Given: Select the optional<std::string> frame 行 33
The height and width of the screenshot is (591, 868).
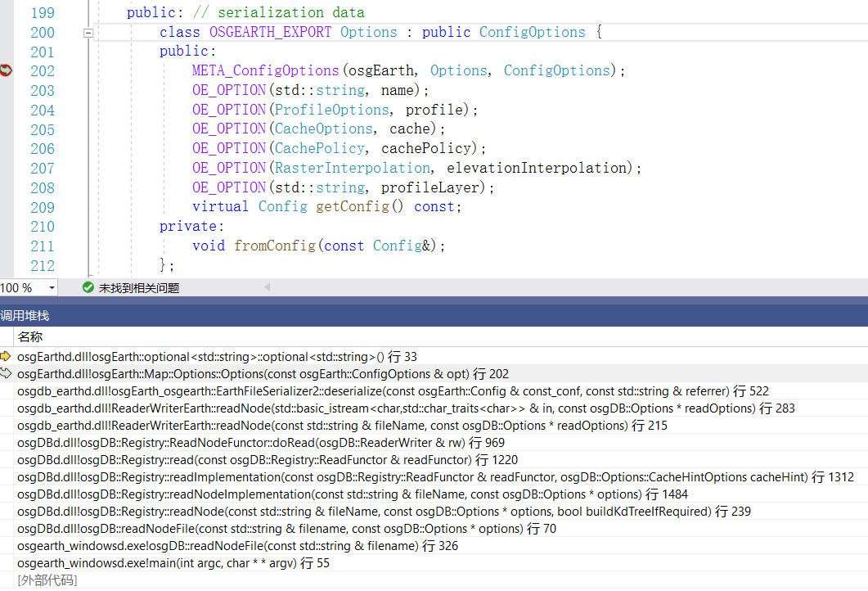Looking at the screenshot, I should 217,357.
